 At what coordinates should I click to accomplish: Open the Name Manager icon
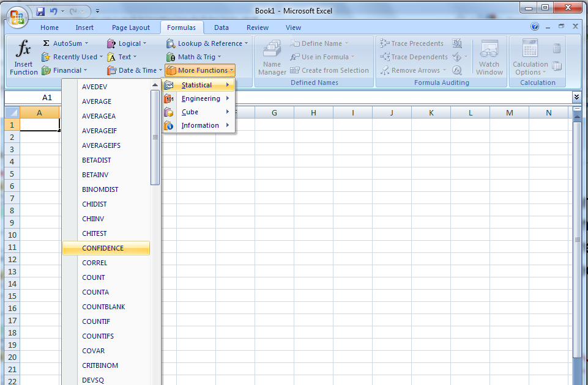click(x=271, y=55)
